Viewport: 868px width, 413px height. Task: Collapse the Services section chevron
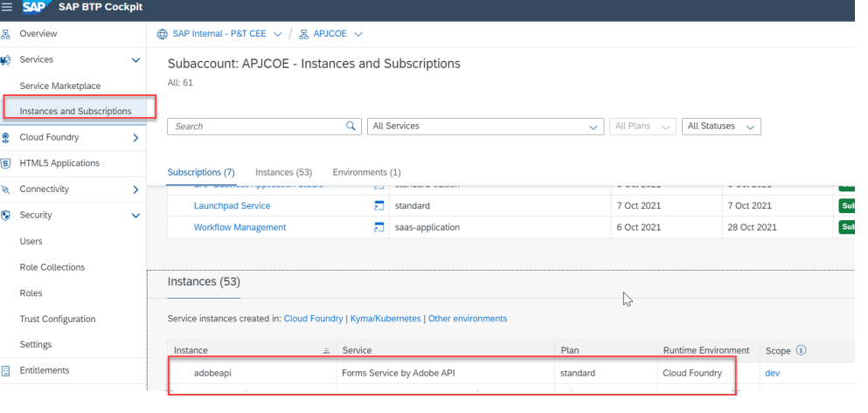point(135,59)
